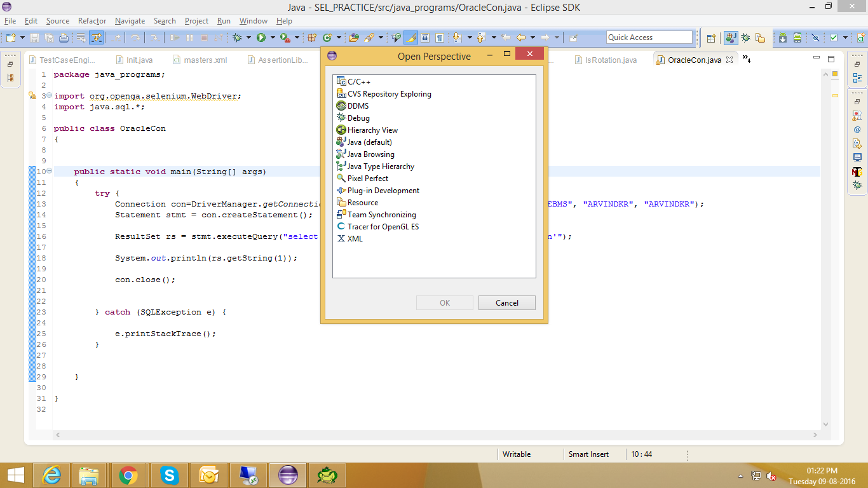The width and height of the screenshot is (868, 488).
Task: Collapse the main method fold marker at line 10
Action: pos(49,172)
